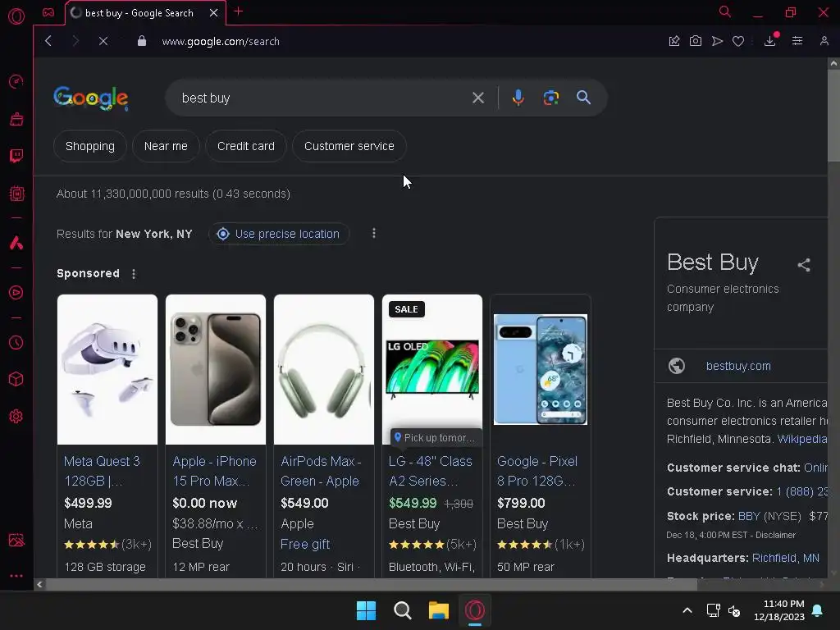Go back using browser back arrow
This screenshot has height=630, width=840.
[48, 41]
